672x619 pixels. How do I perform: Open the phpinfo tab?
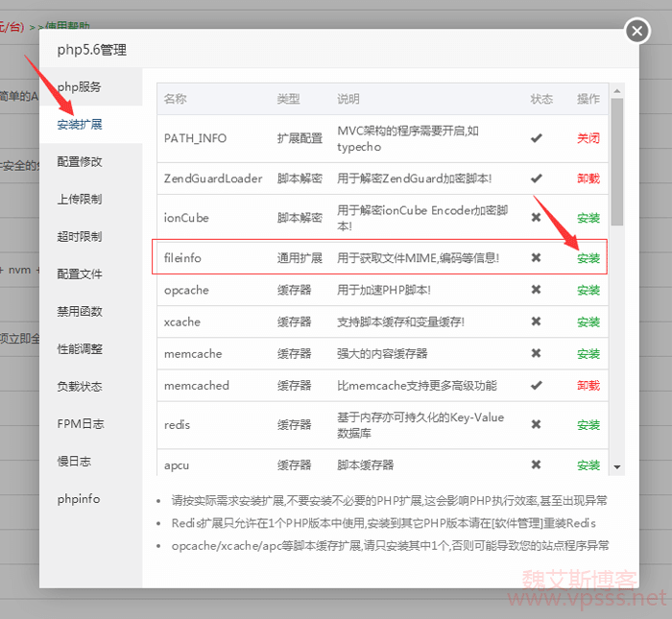[x=78, y=499]
